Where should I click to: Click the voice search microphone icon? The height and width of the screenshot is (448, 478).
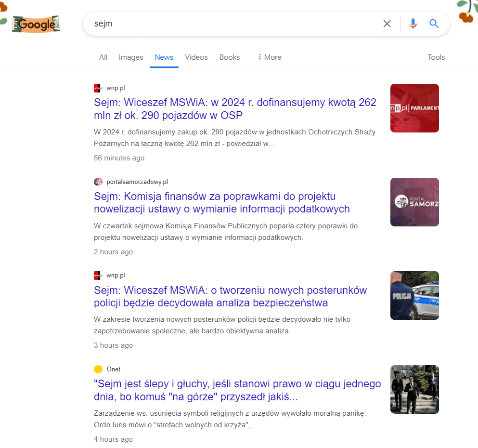point(413,24)
